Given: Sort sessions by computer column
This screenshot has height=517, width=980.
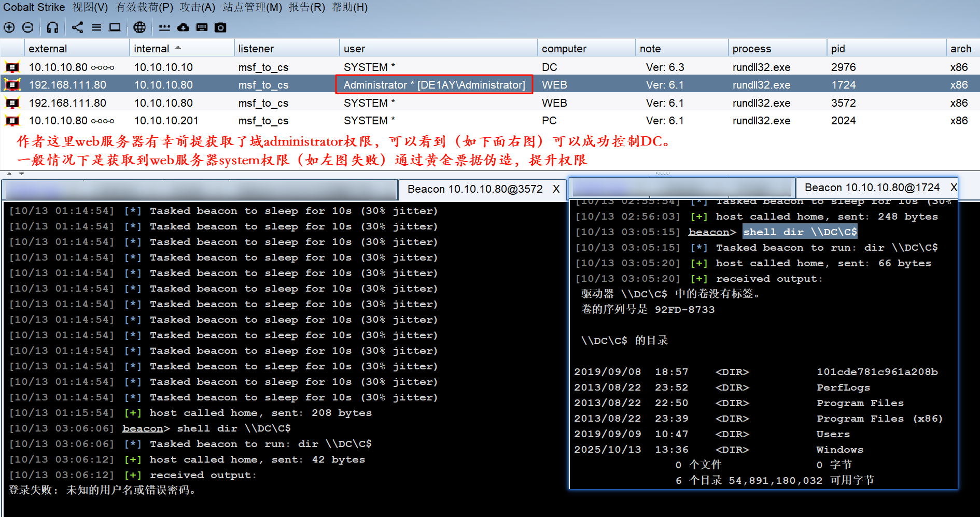Looking at the screenshot, I should point(586,49).
